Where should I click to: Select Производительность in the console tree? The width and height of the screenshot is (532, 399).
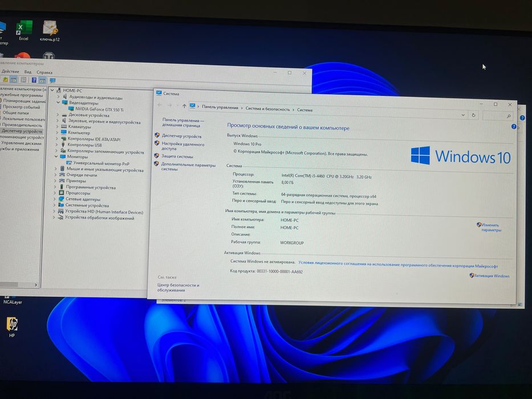pos(22,125)
